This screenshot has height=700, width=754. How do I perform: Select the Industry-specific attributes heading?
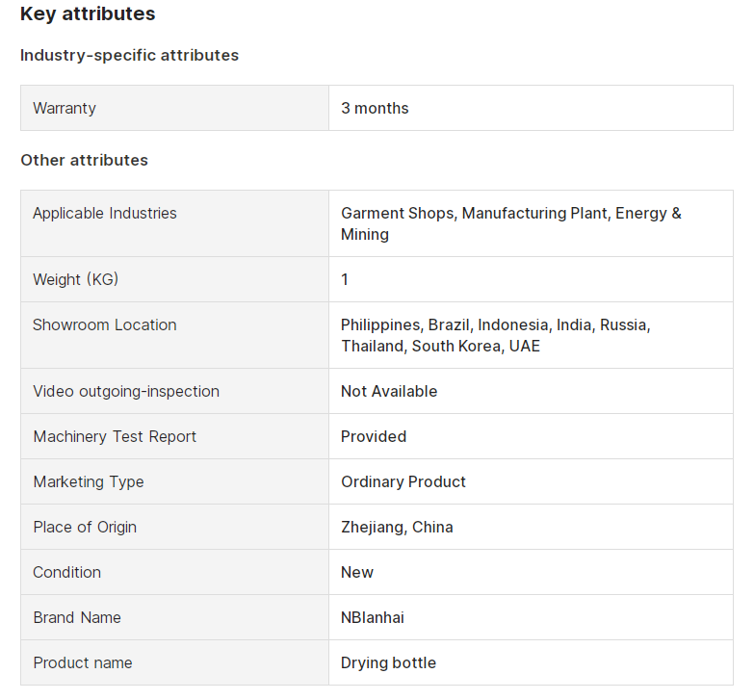click(x=129, y=55)
